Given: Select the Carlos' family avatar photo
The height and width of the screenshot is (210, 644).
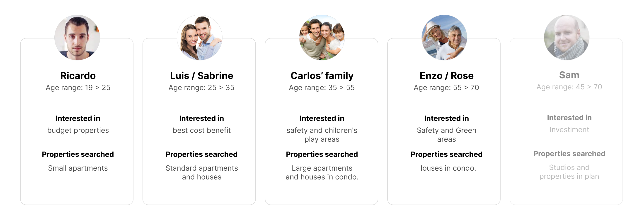Looking at the screenshot, I should coord(322,38).
